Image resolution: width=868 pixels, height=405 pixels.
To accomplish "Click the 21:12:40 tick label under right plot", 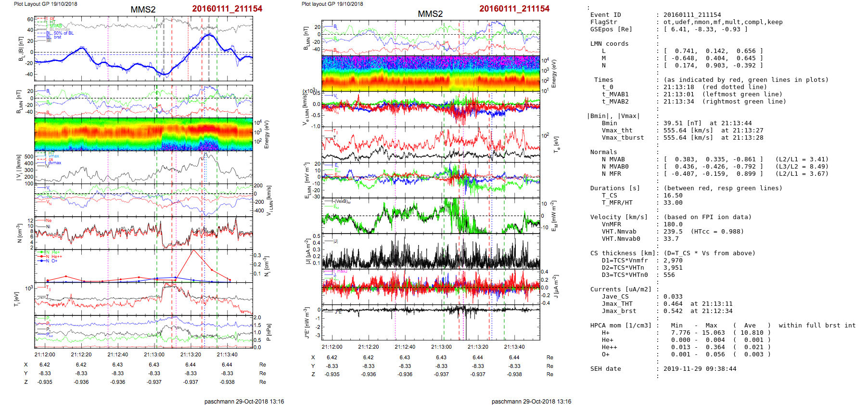I will (x=405, y=347).
